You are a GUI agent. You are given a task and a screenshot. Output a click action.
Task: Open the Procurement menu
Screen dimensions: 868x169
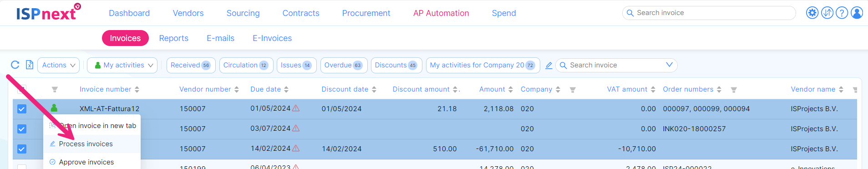click(x=366, y=13)
